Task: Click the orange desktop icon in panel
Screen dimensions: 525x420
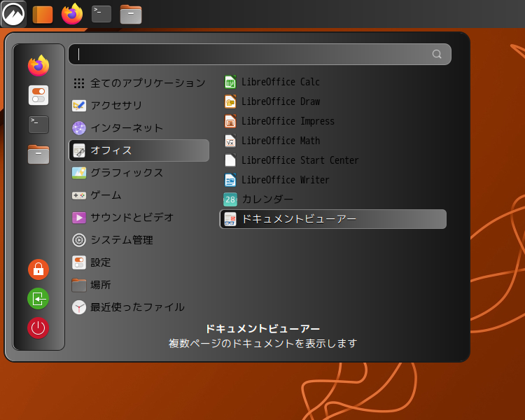Action: click(43, 15)
